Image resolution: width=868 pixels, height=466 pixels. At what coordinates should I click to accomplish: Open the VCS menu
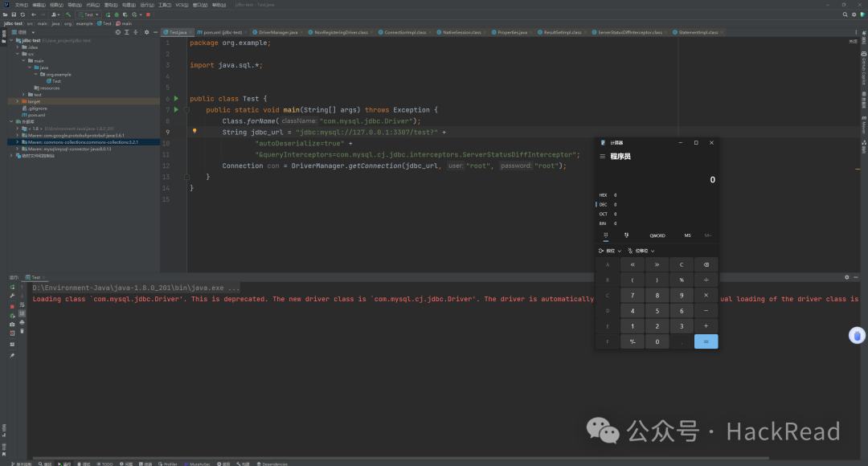tap(182, 5)
